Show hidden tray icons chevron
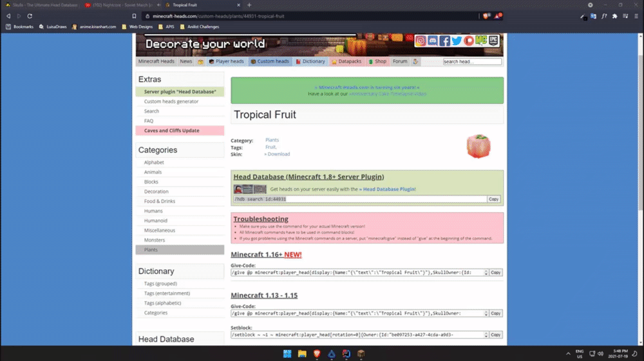The image size is (644, 361). 568,354
